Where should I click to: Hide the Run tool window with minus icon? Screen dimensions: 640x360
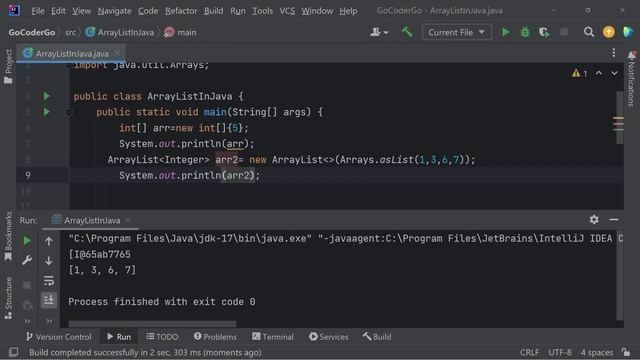(x=613, y=220)
